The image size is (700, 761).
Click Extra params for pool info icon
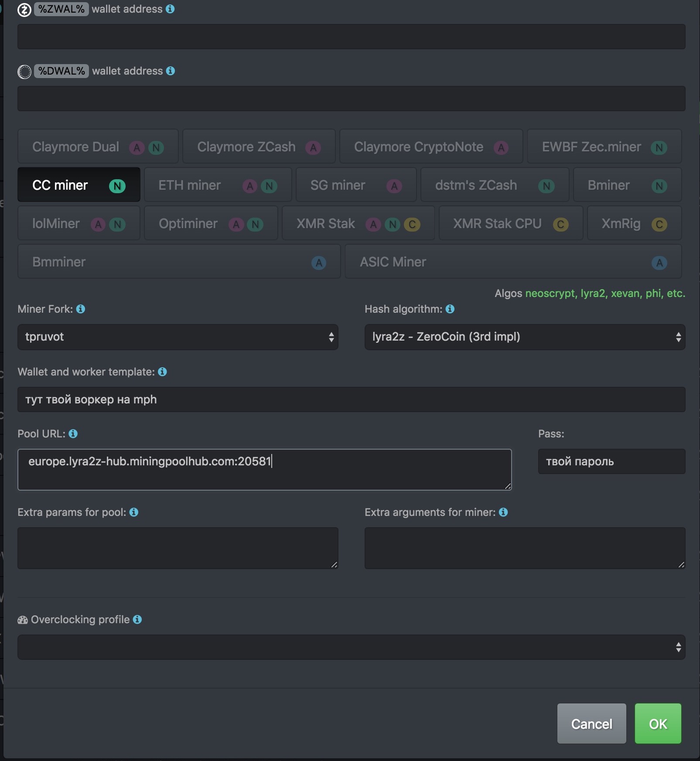(134, 512)
